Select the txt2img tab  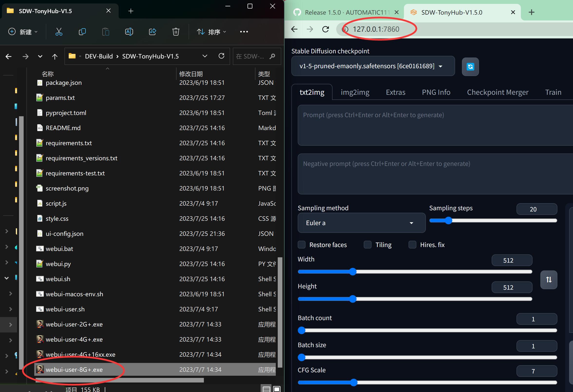point(312,92)
